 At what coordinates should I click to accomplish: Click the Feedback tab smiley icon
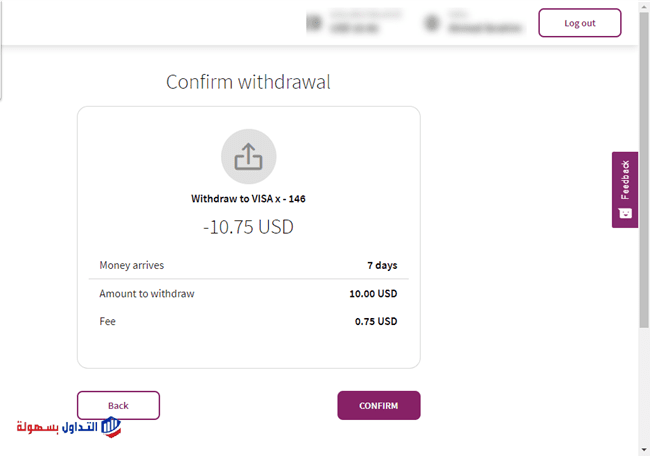point(625,213)
